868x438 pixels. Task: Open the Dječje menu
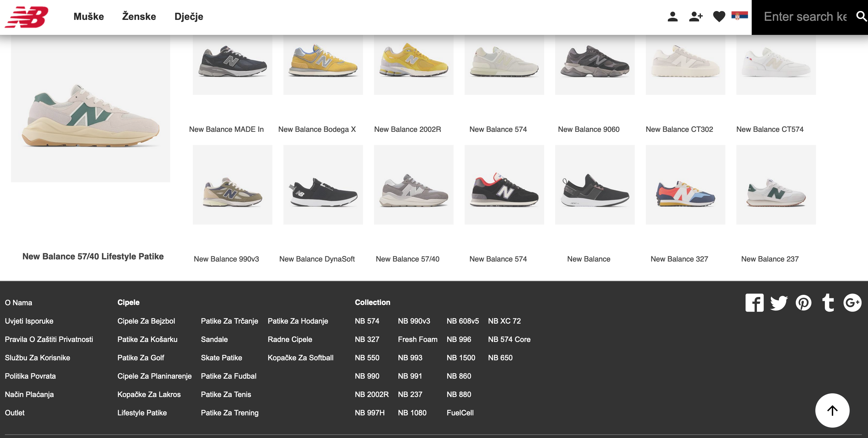click(x=189, y=17)
